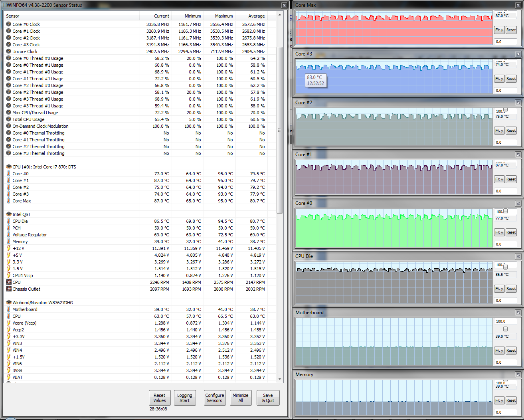Toggle the checkbox in the Core #2 graph window
524x420 pixels.
tap(505, 109)
